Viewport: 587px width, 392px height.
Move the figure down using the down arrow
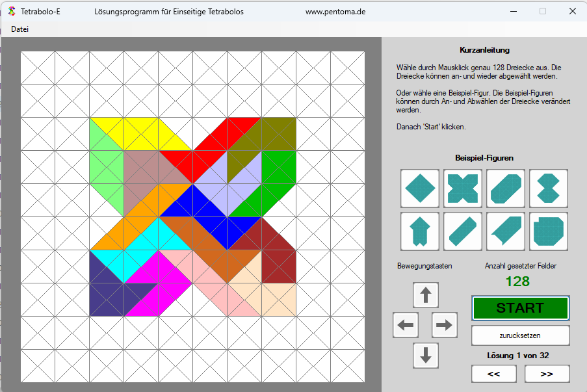[x=425, y=356]
